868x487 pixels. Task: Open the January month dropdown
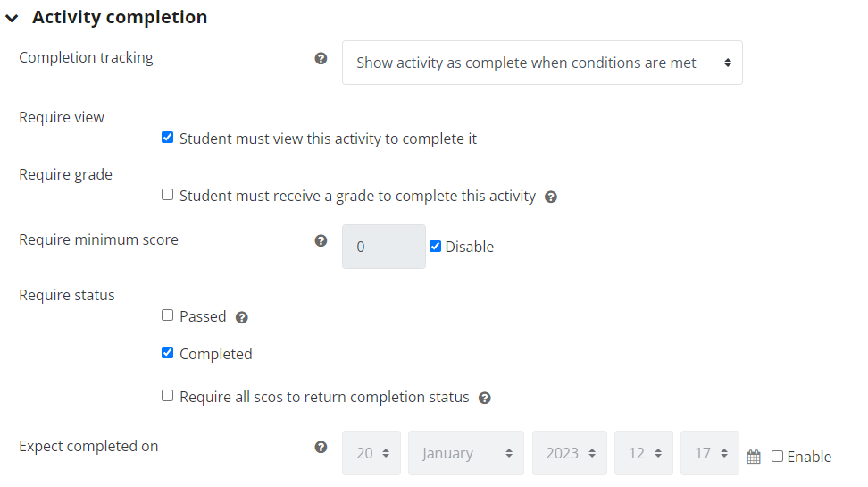tap(465, 453)
